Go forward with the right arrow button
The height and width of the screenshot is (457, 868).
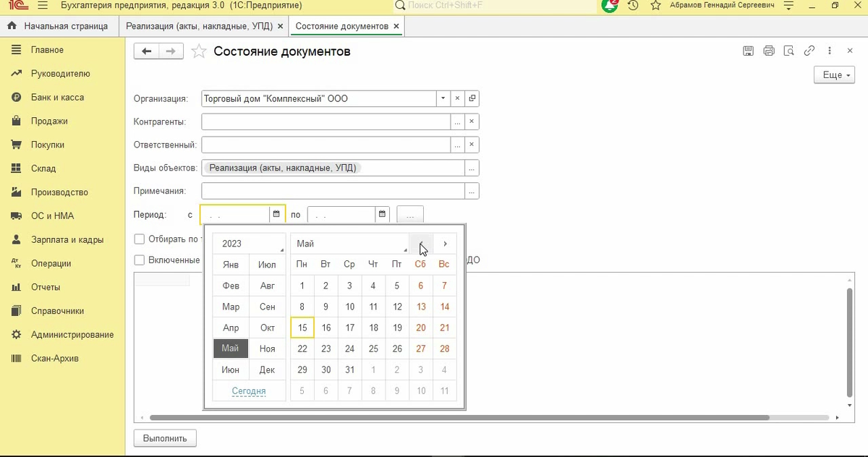pyautogui.click(x=171, y=51)
